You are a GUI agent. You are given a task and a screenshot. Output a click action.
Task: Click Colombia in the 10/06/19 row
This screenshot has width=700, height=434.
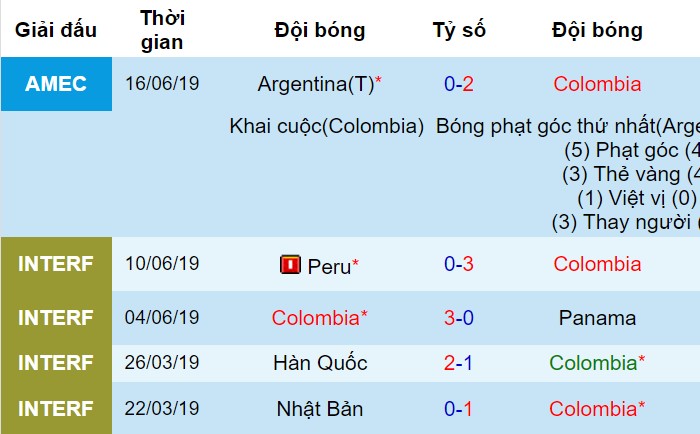point(597,264)
